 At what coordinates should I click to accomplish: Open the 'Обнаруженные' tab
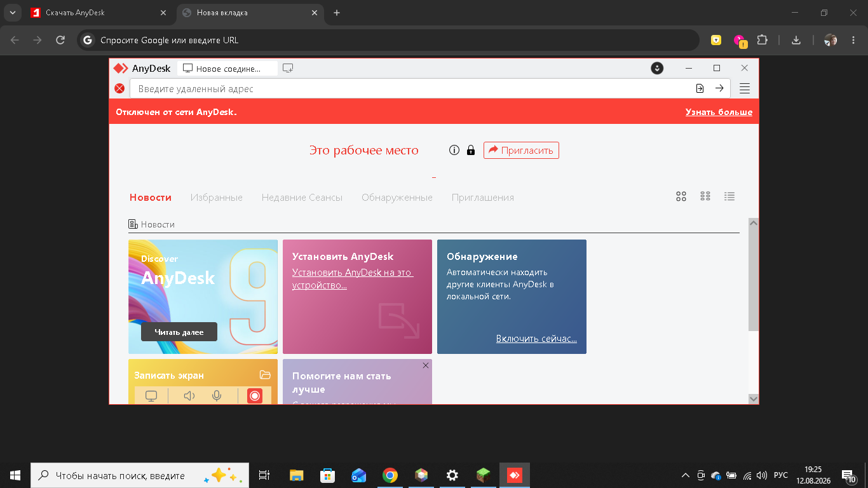397,198
